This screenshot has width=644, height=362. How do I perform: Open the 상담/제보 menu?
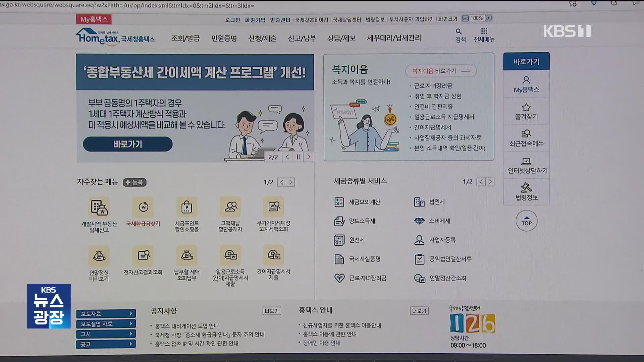click(x=341, y=38)
